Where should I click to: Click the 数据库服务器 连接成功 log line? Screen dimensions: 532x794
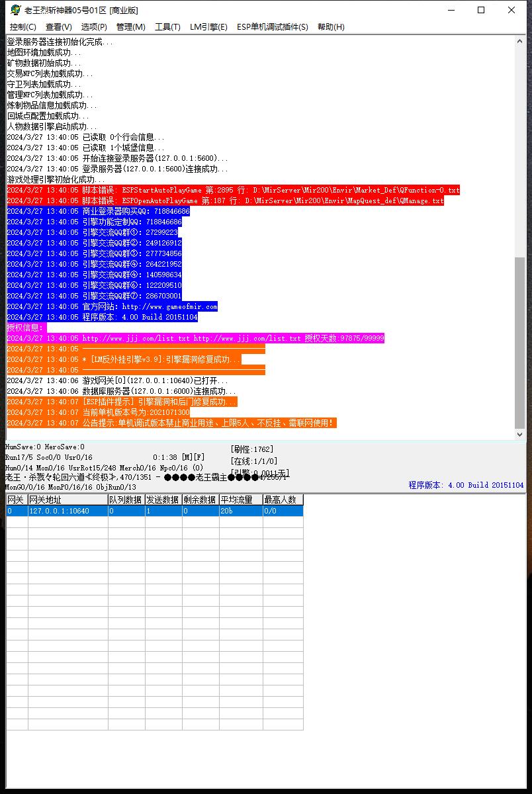(x=121, y=391)
